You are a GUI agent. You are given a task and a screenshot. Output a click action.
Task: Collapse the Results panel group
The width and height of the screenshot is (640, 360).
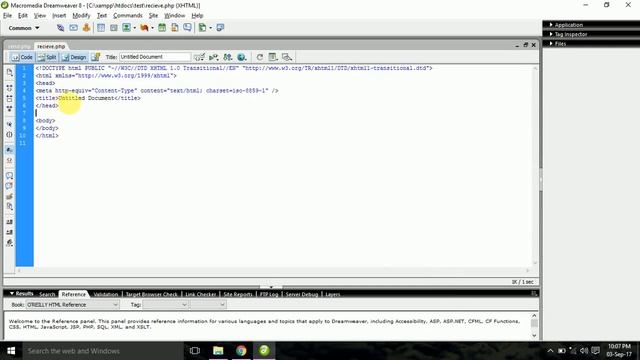tap(12, 293)
